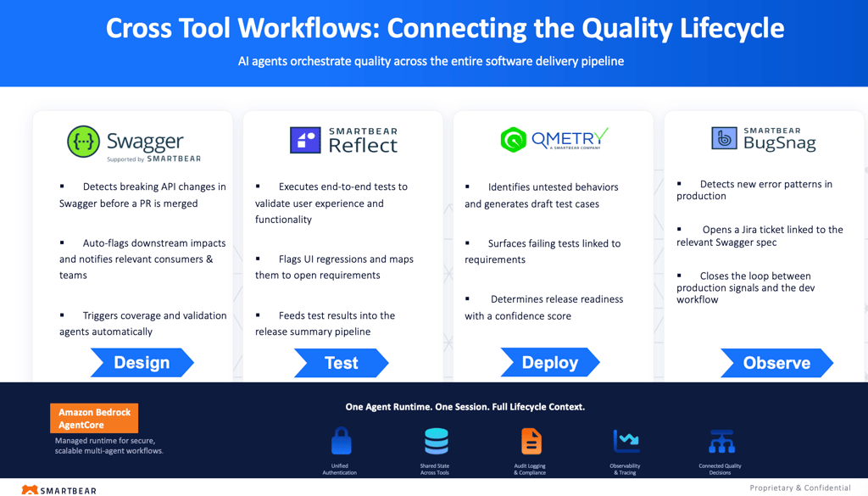Click the 'Connected Quality Decisions' caption
The width and height of the screenshot is (868, 496).
(721, 470)
